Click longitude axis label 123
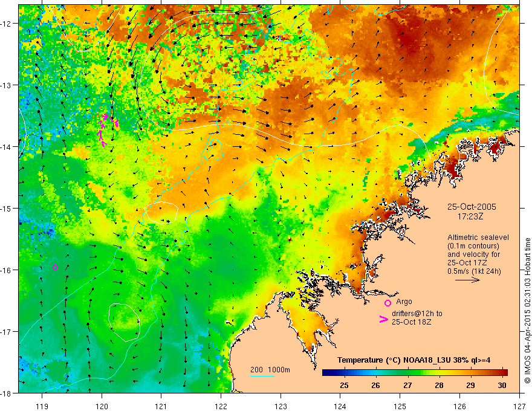This screenshot has width=532, height=411. (x=281, y=406)
